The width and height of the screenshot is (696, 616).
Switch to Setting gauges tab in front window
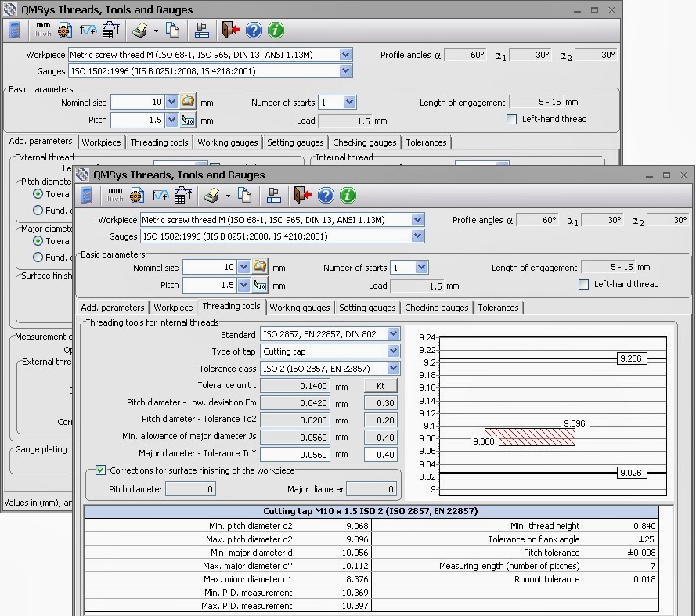pyautogui.click(x=367, y=308)
